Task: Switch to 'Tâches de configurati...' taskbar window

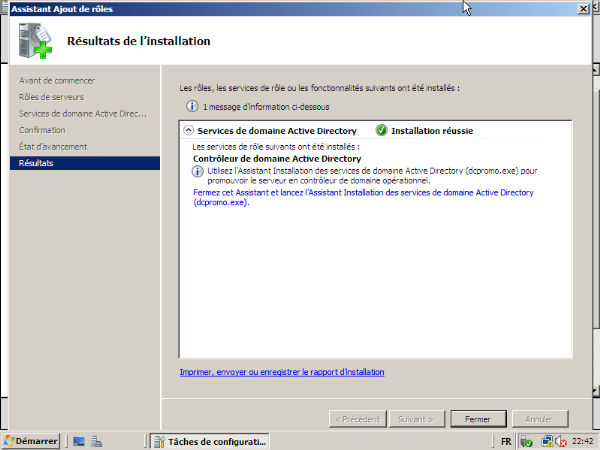Action: tap(209, 442)
